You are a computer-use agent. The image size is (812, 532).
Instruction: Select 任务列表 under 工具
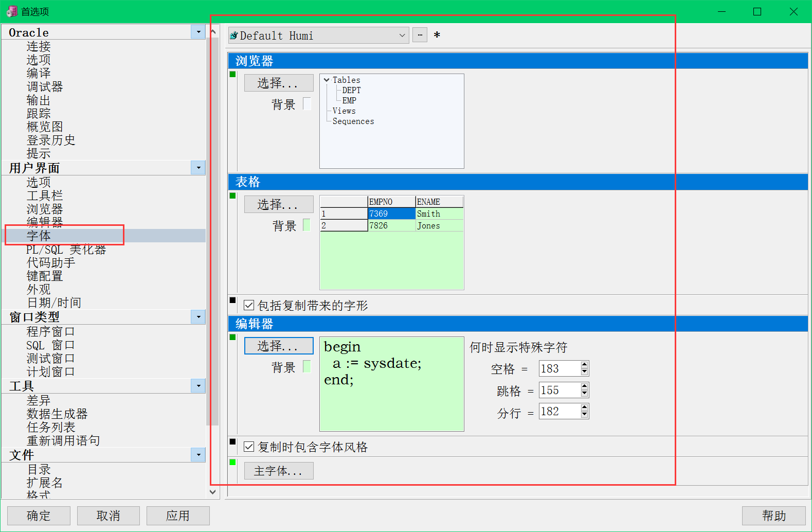(x=51, y=427)
